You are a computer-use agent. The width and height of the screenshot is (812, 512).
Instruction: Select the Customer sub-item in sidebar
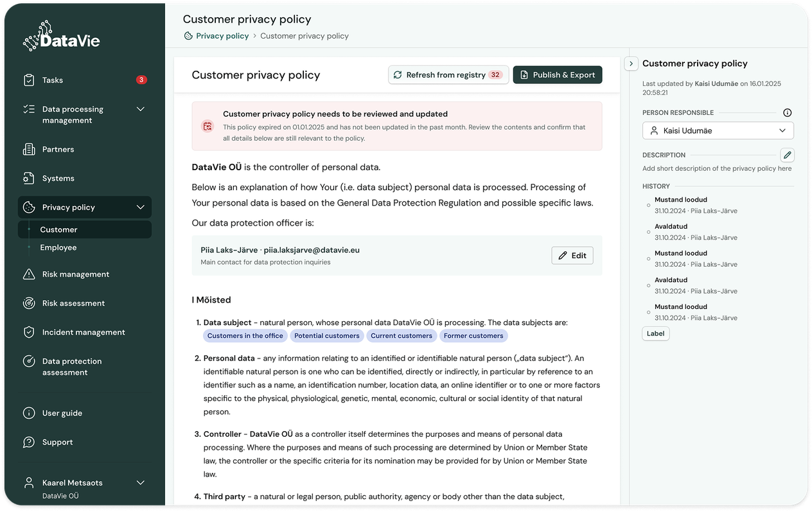[85, 229]
